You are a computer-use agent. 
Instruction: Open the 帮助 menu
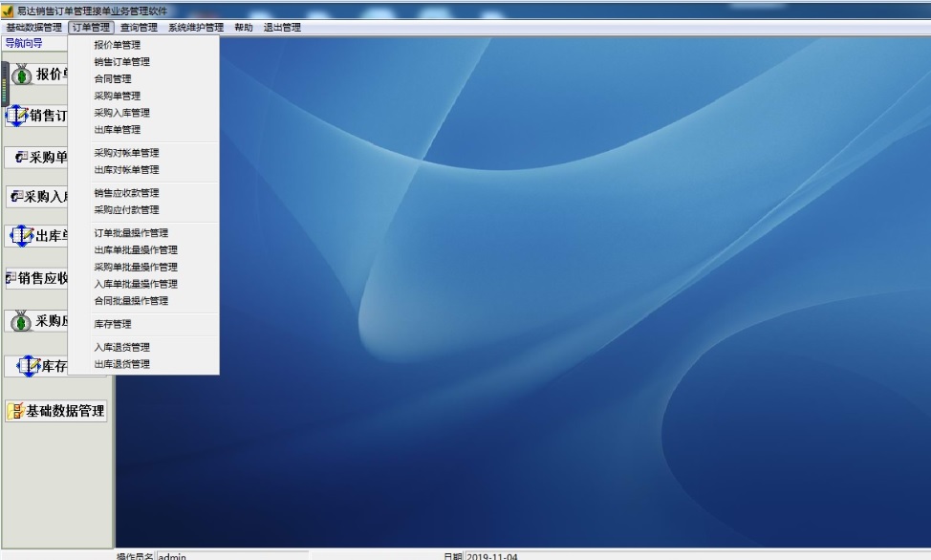pos(244,28)
